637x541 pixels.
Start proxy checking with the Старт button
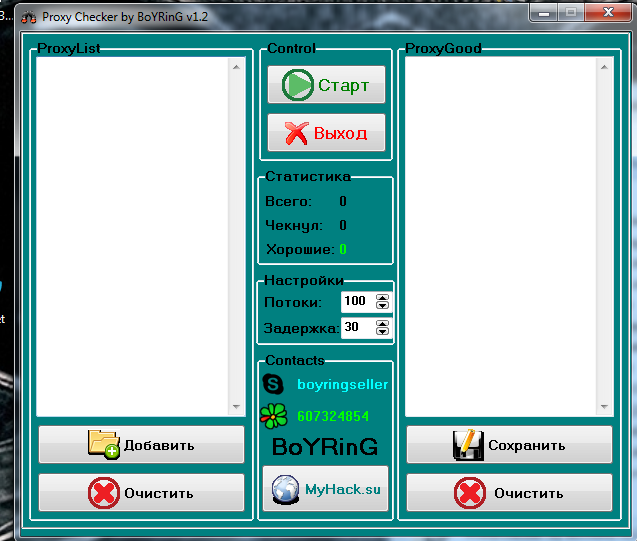(x=326, y=84)
